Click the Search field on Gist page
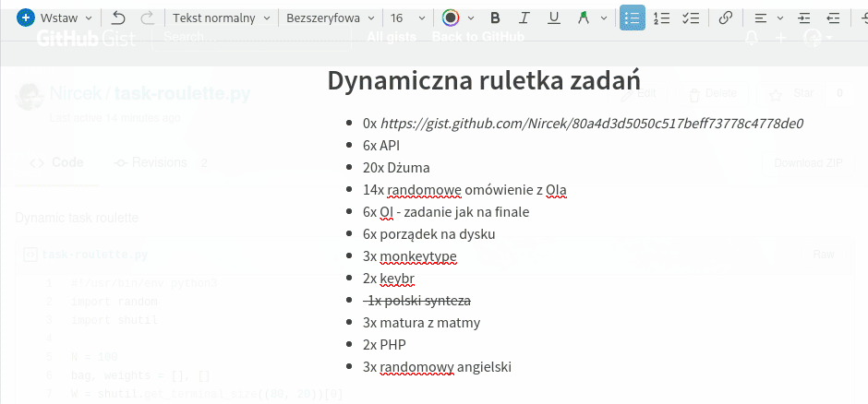This screenshot has width=868, height=404. (251, 38)
